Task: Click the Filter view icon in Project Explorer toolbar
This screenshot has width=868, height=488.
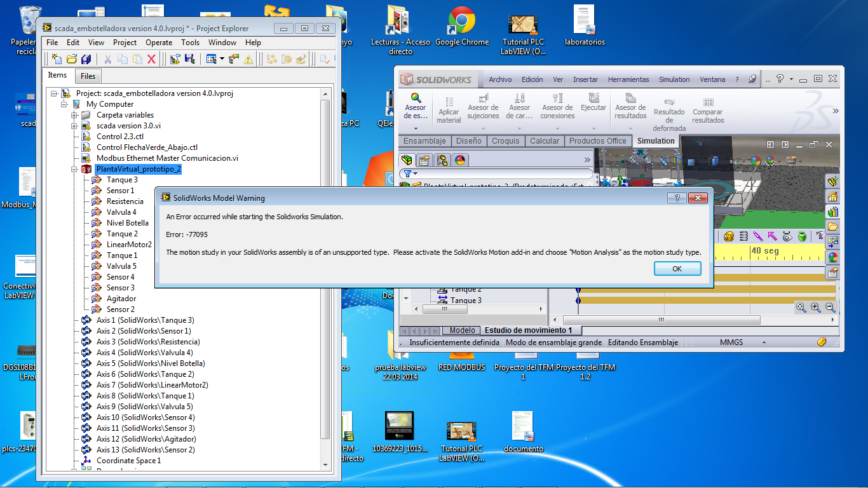Action: (x=212, y=59)
